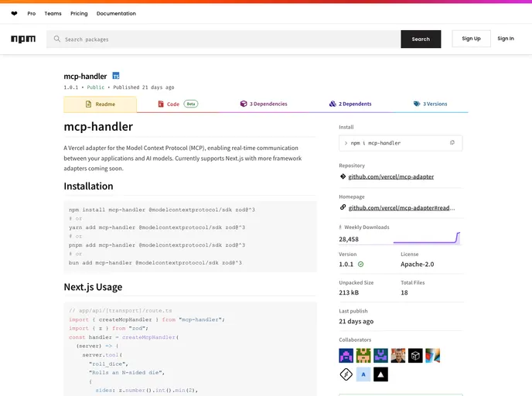Open the 3 Versions tab

[x=430, y=104]
